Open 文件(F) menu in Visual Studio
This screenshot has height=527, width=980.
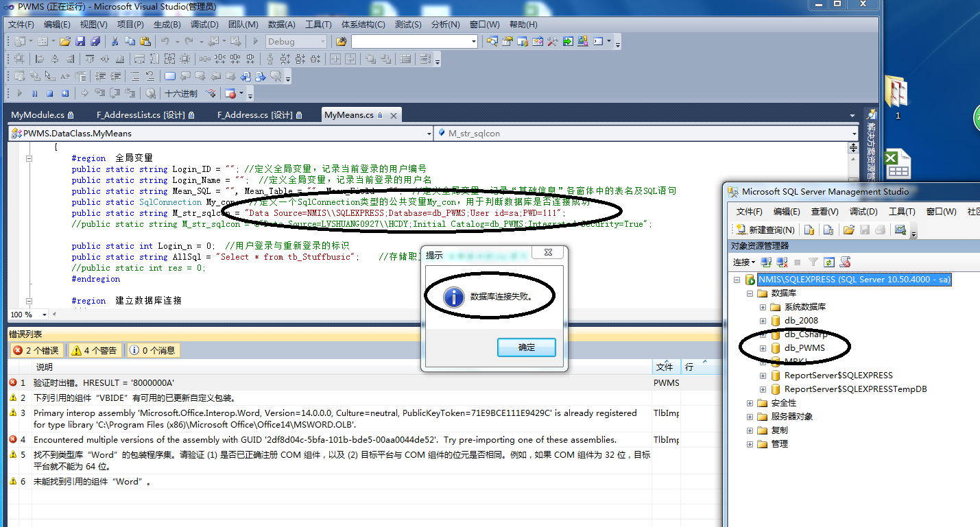click(x=21, y=25)
